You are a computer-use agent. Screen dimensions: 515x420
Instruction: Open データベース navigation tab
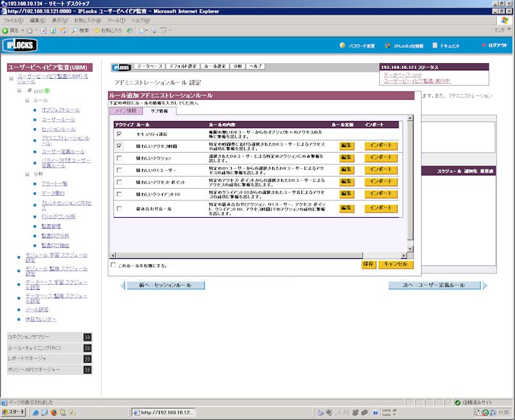tap(149, 66)
